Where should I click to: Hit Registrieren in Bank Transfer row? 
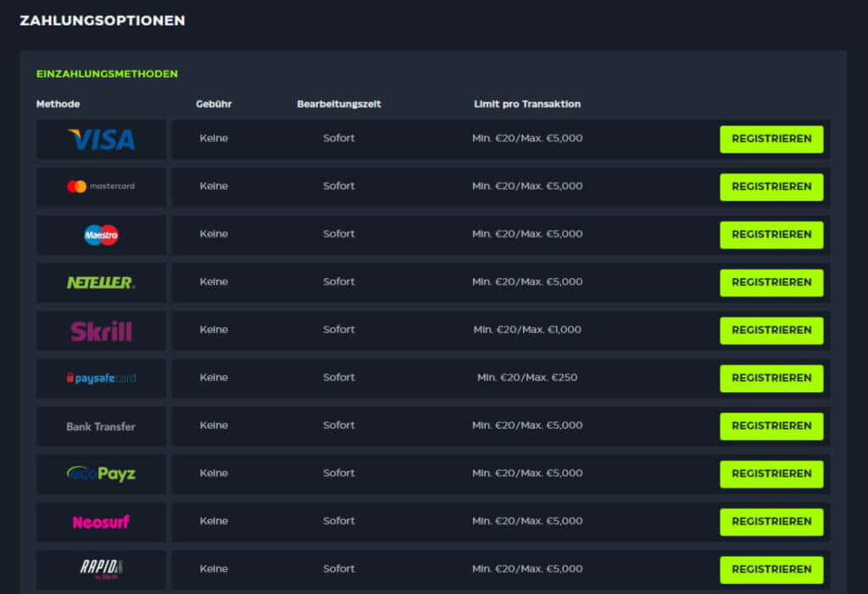click(x=771, y=425)
